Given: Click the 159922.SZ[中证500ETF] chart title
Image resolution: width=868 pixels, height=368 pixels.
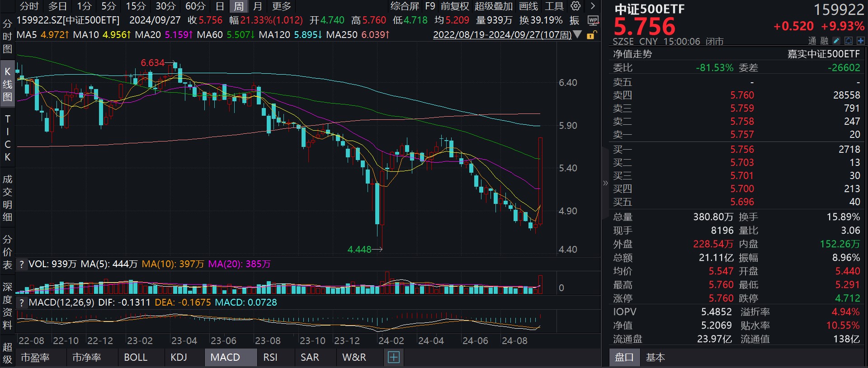Looking at the screenshot, I should (x=68, y=20).
